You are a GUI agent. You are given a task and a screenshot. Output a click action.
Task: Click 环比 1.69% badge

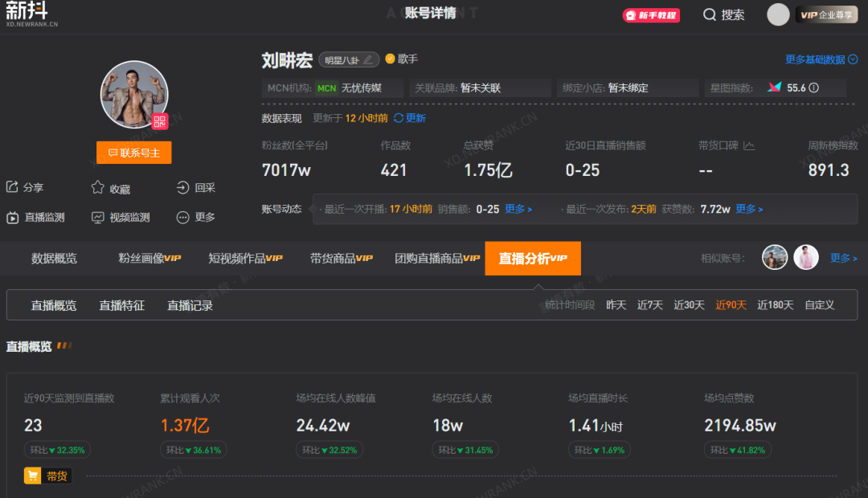600,450
